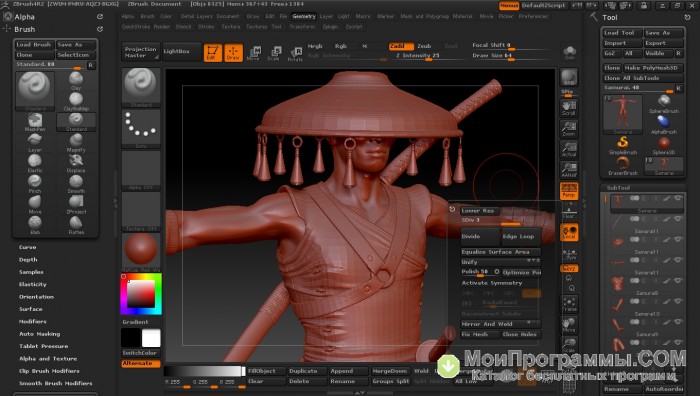Click the AAHalf canvas icon
This screenshot has height=396, width=700.
569,170
